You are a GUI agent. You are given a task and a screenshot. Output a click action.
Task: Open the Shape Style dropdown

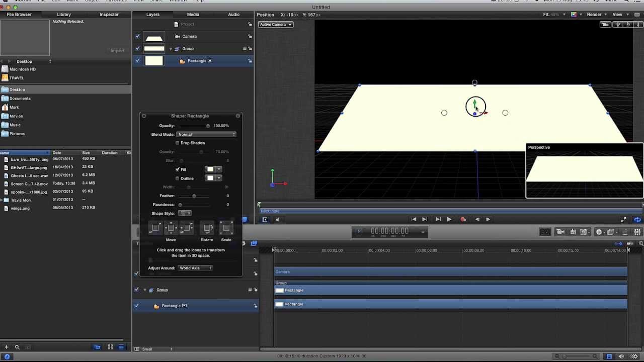click(x=185, y=213)
